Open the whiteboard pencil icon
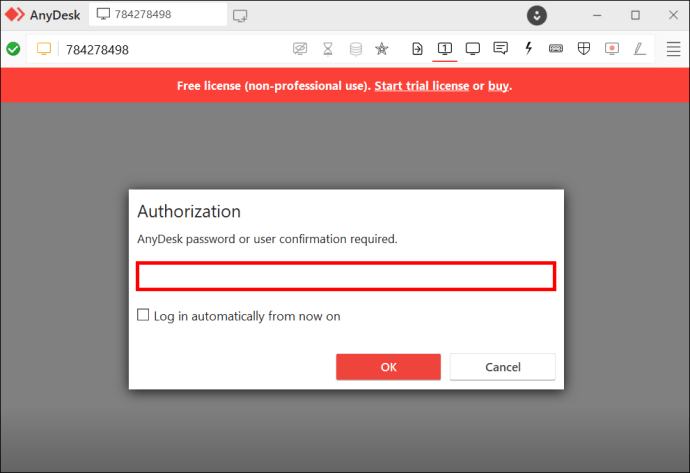Image resolution: width=690 pixels, height=473 pixels. [639, 48]
